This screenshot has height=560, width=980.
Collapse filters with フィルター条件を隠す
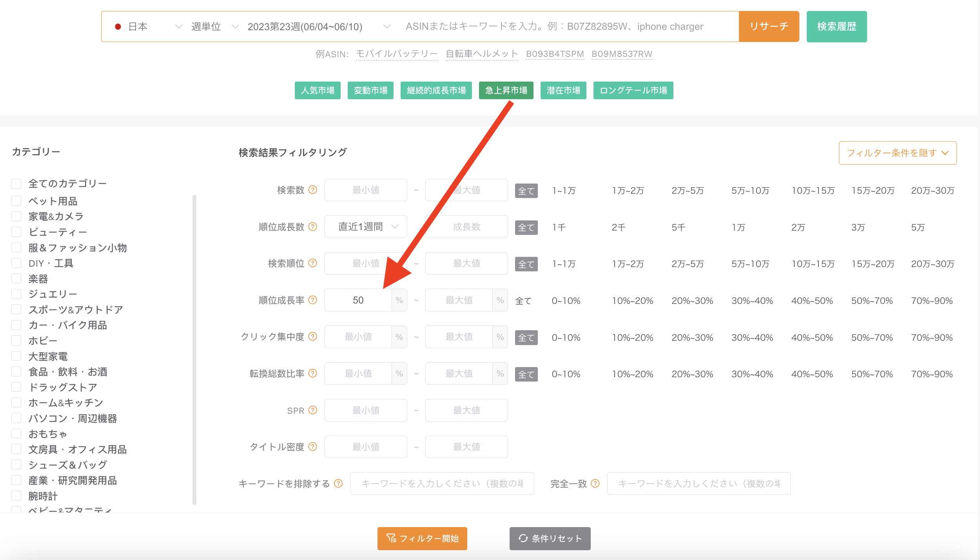point(898,153)
